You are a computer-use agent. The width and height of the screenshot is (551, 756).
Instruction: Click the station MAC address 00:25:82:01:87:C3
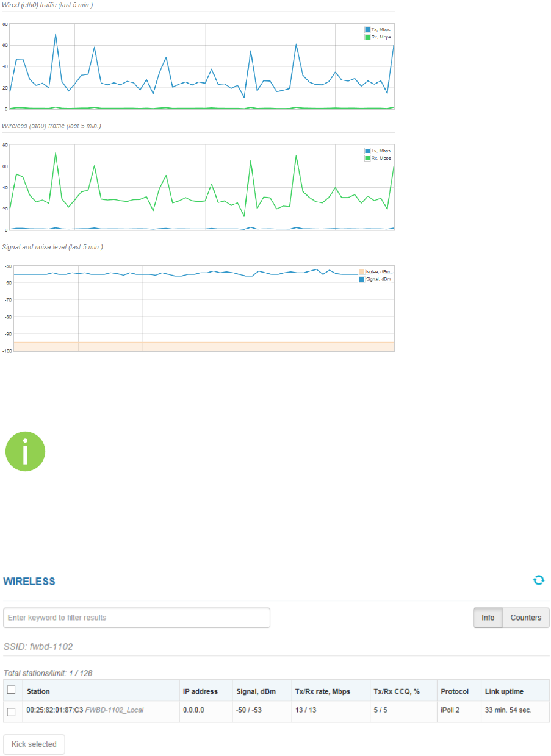[55, 710]
